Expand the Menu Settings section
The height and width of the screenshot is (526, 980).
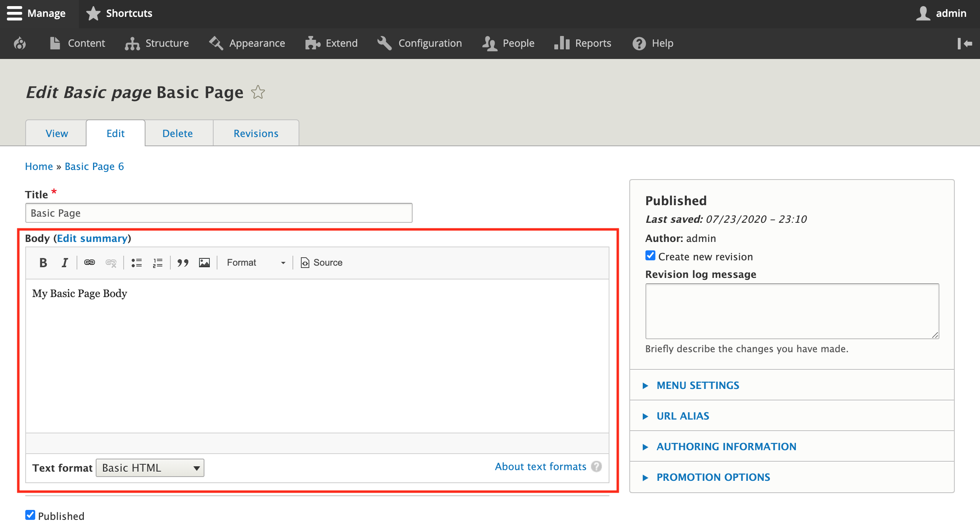pyautogui.click(x=697, y=386)
